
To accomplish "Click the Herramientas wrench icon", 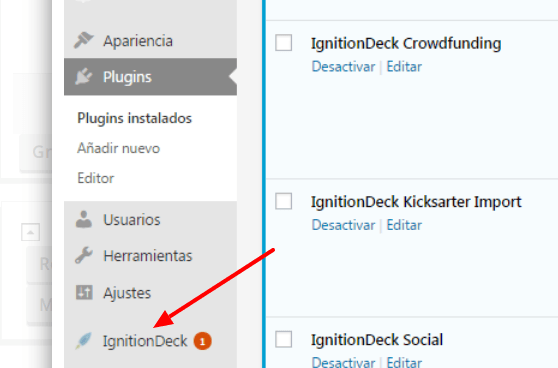I will (x=84, y=256).
